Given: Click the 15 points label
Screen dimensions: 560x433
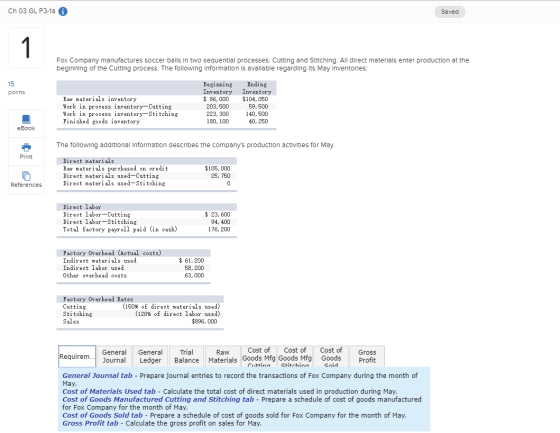Looking at the screenshot, I should click(16, 88).
